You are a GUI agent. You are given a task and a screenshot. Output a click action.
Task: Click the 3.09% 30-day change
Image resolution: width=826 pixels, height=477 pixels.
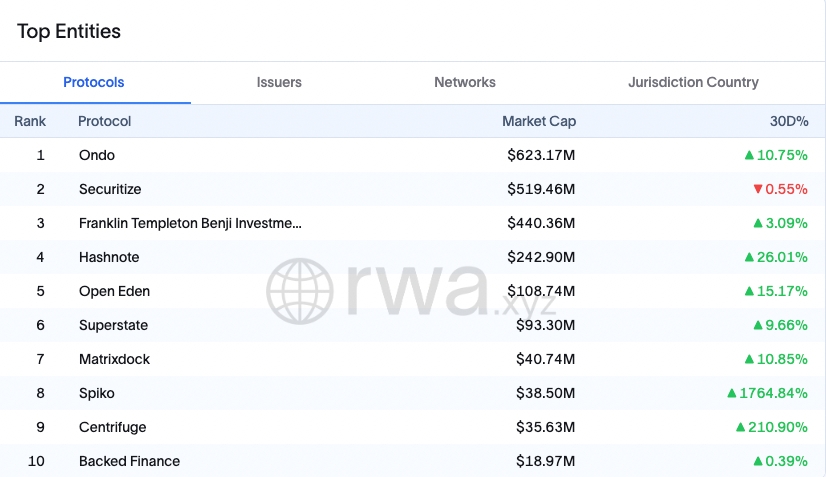tap(780, 223)
